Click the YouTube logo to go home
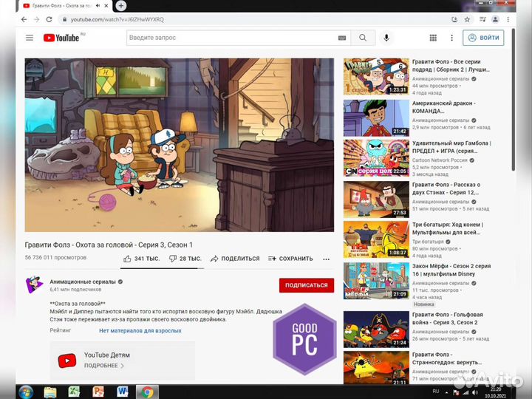This screenshot has height=399, width=532. 62,38
